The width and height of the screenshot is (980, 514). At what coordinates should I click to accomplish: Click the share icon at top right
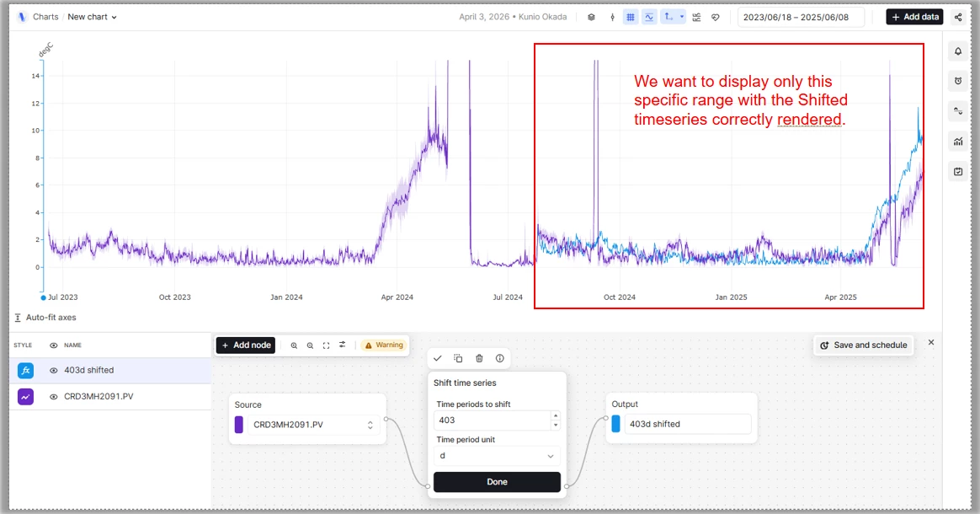(958, 18)
